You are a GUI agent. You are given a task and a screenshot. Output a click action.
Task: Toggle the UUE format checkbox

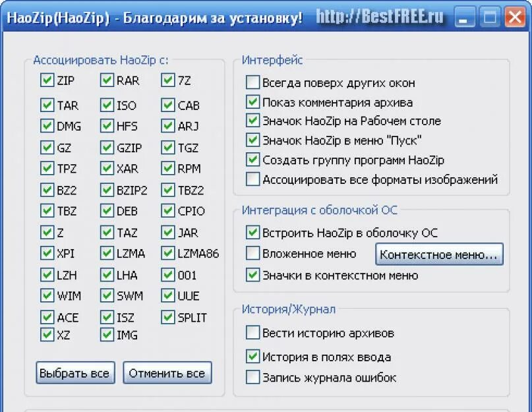[168, 295]
